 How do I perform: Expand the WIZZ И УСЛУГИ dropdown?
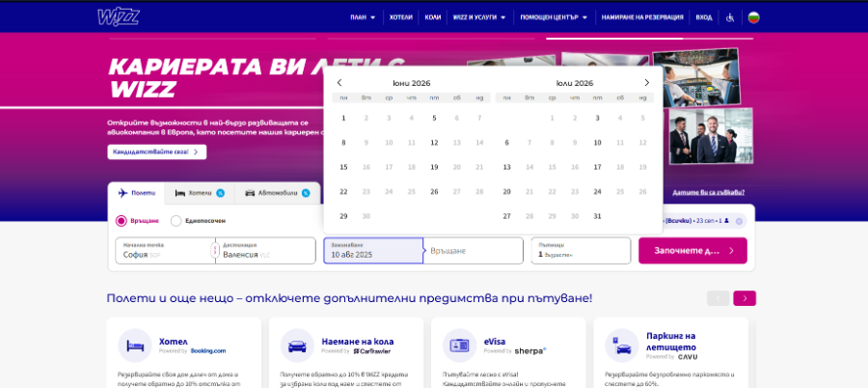pyautogui.click(x=479, y=17)
